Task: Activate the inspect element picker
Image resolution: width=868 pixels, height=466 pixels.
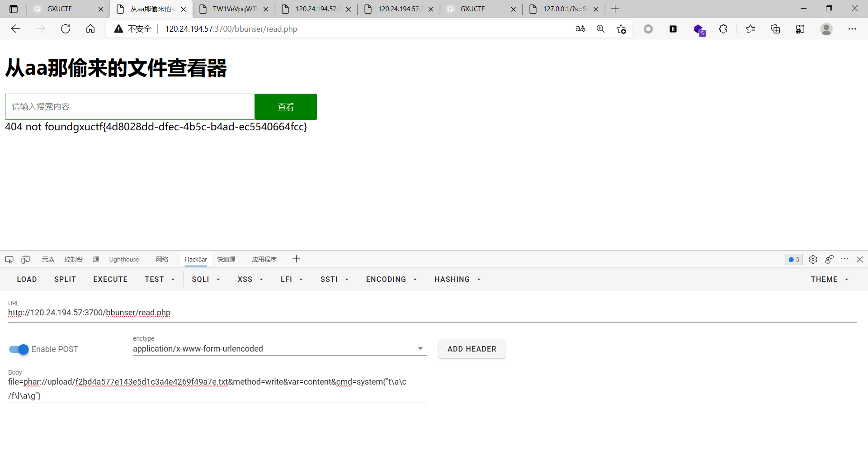Action: [x=9, y=259]
